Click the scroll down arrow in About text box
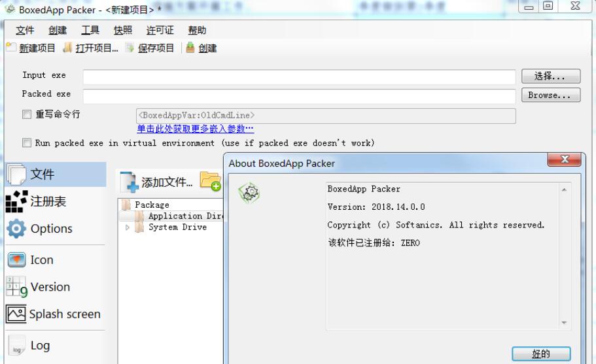Viewport: 596px width, 364px height. [564, 323]
